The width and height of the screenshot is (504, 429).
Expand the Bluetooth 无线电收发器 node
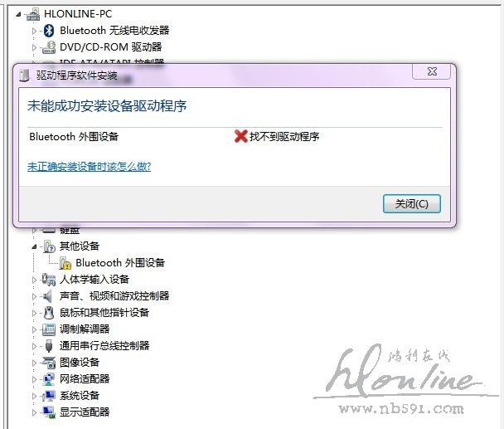[x=34, y=31]
